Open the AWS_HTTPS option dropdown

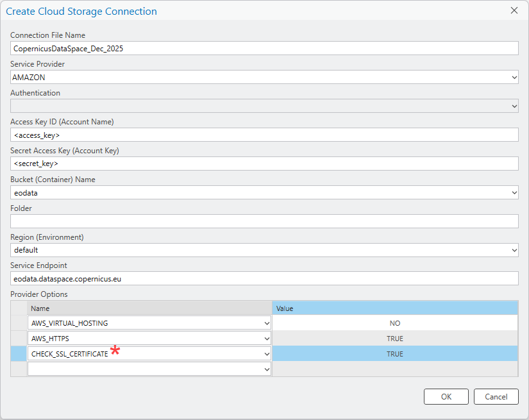265,338
